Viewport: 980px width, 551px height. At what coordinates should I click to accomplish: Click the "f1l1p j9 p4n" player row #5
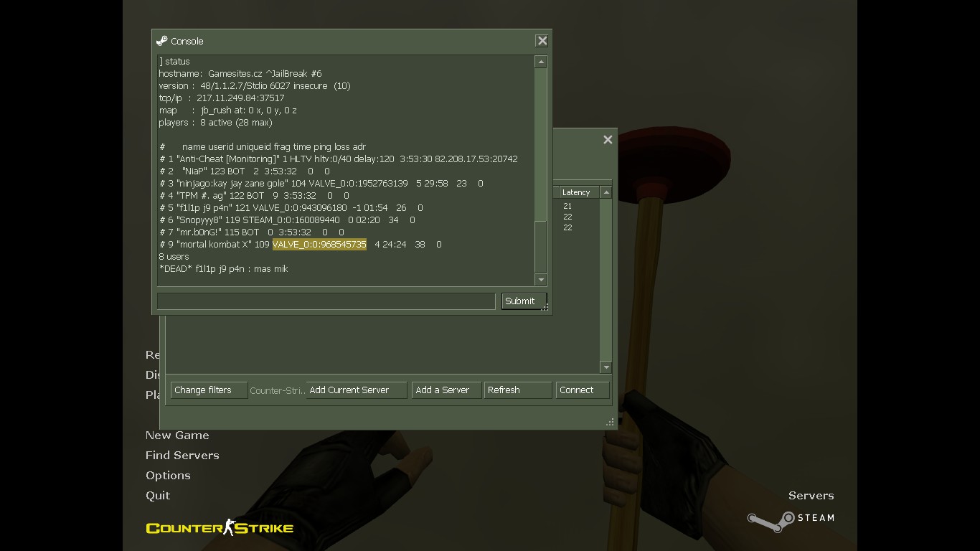point(291,208)
